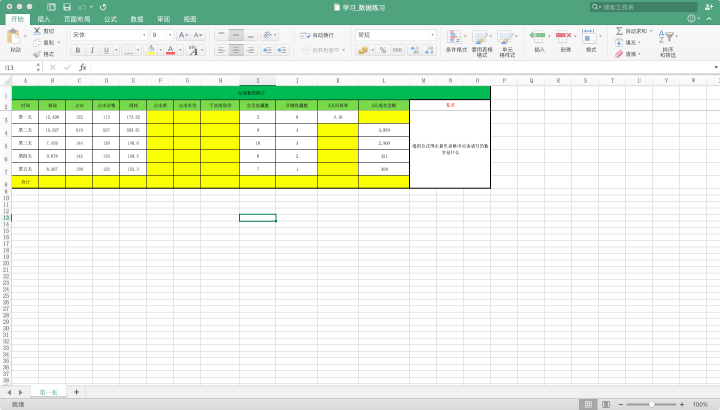
Task: Switch to the Insert (插入) ribbon tab
Action: 44,19
